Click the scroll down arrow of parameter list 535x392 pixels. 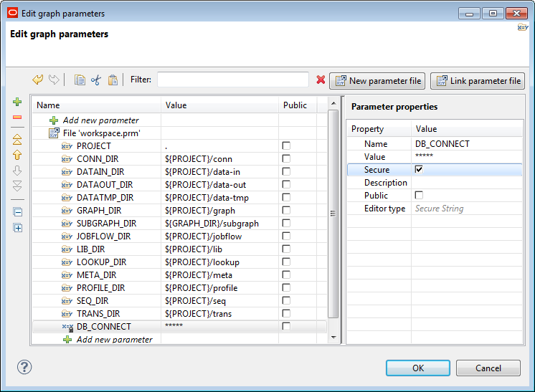[x=333, y=338]
